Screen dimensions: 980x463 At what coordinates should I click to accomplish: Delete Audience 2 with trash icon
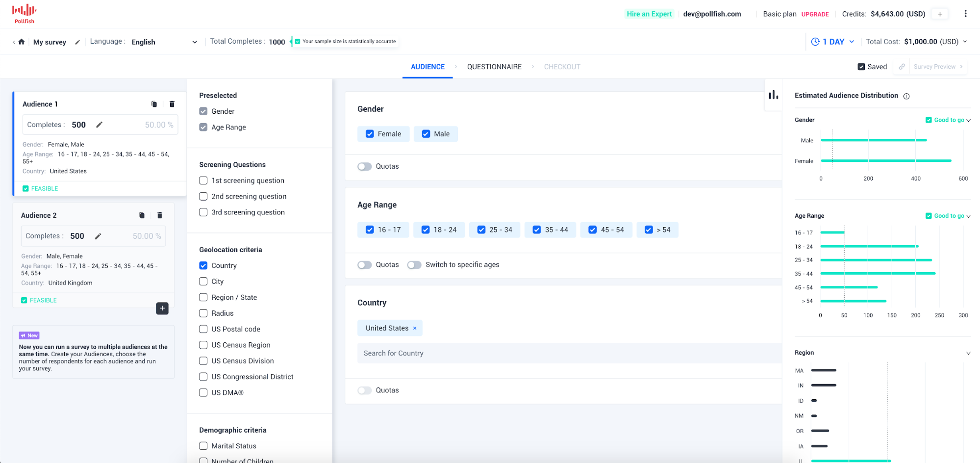click(160, 215)
